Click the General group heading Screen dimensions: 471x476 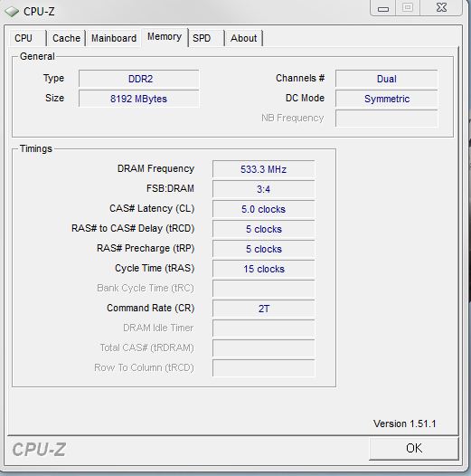37,56
